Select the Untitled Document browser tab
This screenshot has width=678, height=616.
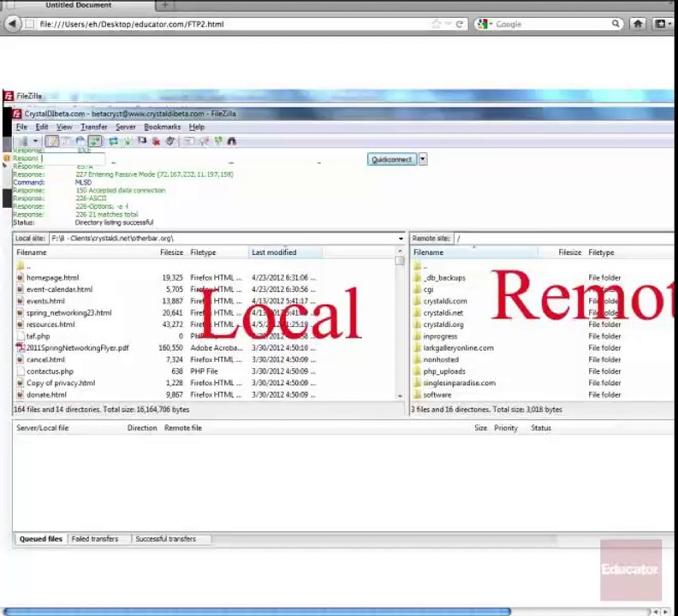(78, 5)
